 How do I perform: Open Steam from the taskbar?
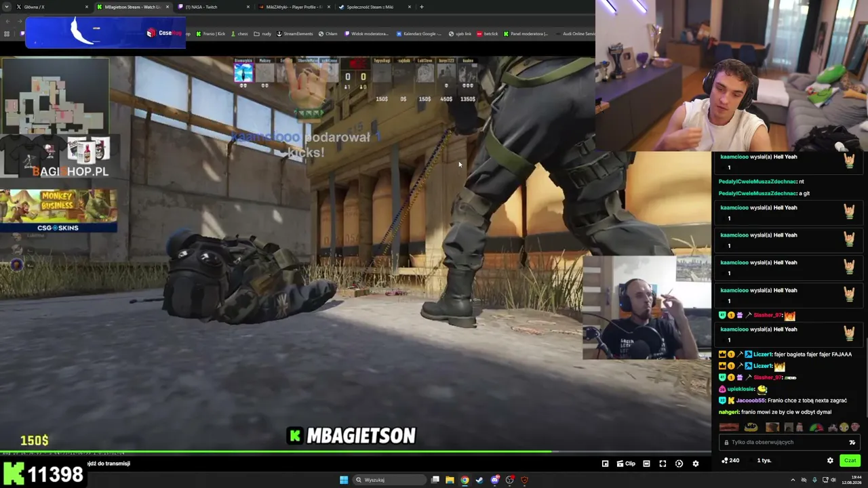[479, 480]
